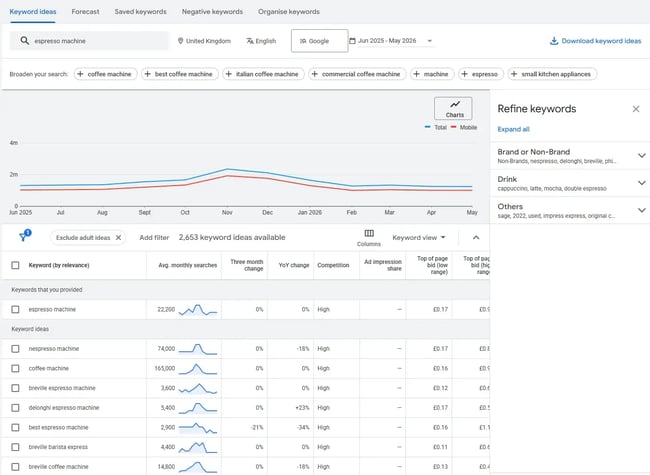Add 'coffee machine' to broaden search
The width and height of the screenshot is (650, 475).
(x=106, y=74)
